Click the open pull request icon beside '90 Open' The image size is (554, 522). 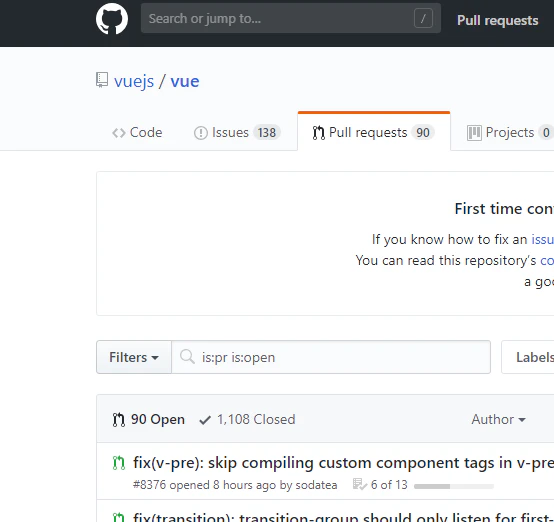click(119, 420)
